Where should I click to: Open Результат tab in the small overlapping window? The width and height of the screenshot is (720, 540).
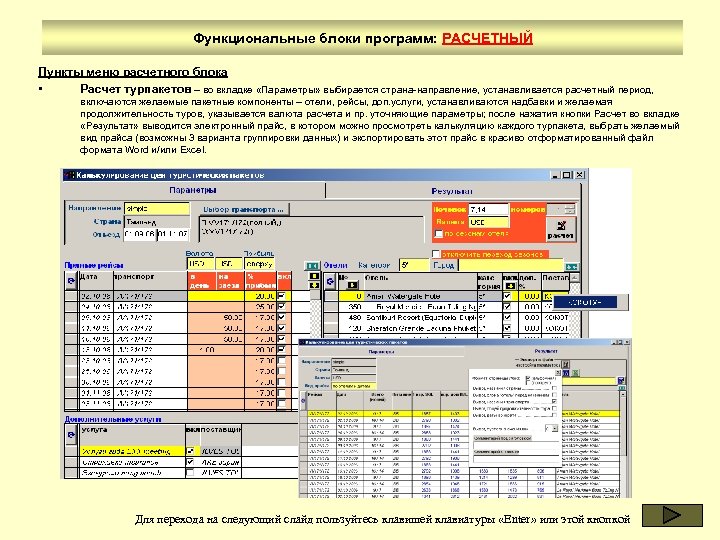coord(546,351)
